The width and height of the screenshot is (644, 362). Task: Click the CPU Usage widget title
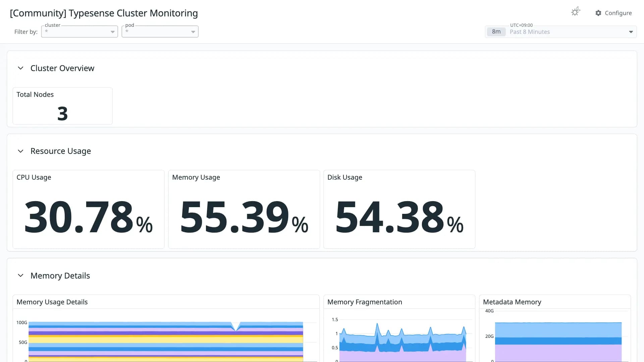34,177
